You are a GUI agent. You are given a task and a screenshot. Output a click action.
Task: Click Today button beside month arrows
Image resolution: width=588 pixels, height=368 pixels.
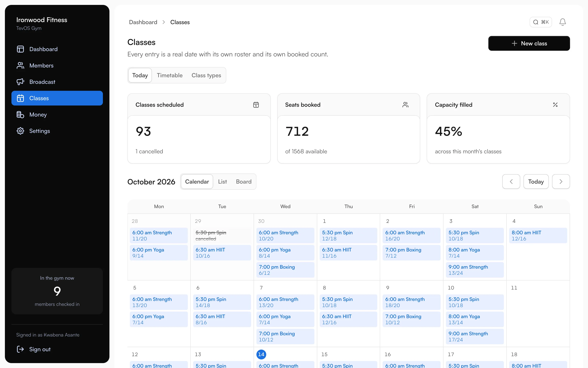pos(536,182)
